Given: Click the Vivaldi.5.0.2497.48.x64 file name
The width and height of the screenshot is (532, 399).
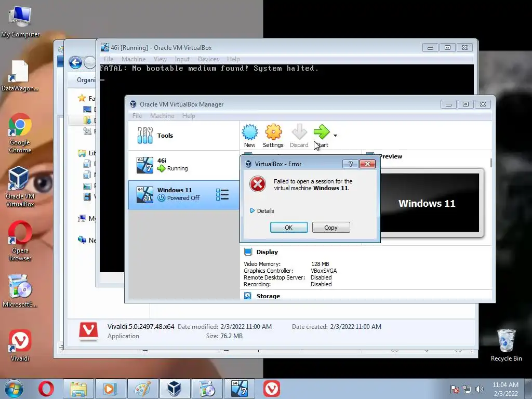Looking at the screenshot, I should point(141,326).
